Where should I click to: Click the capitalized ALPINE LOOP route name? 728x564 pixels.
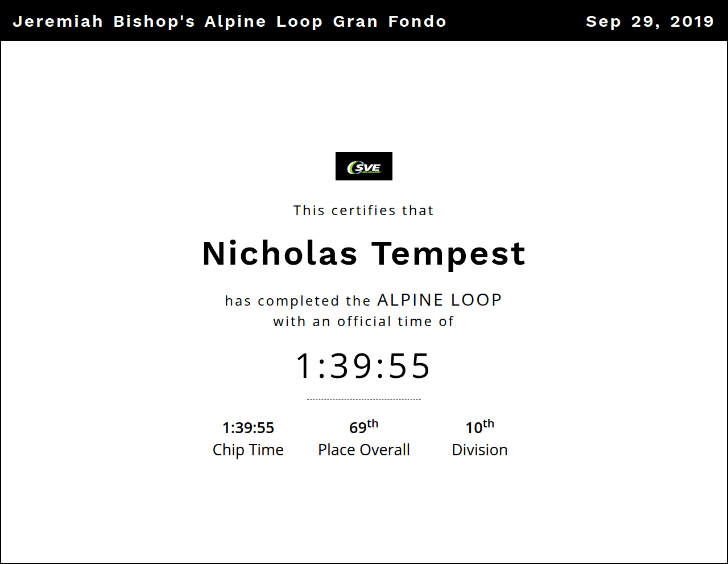439,300
